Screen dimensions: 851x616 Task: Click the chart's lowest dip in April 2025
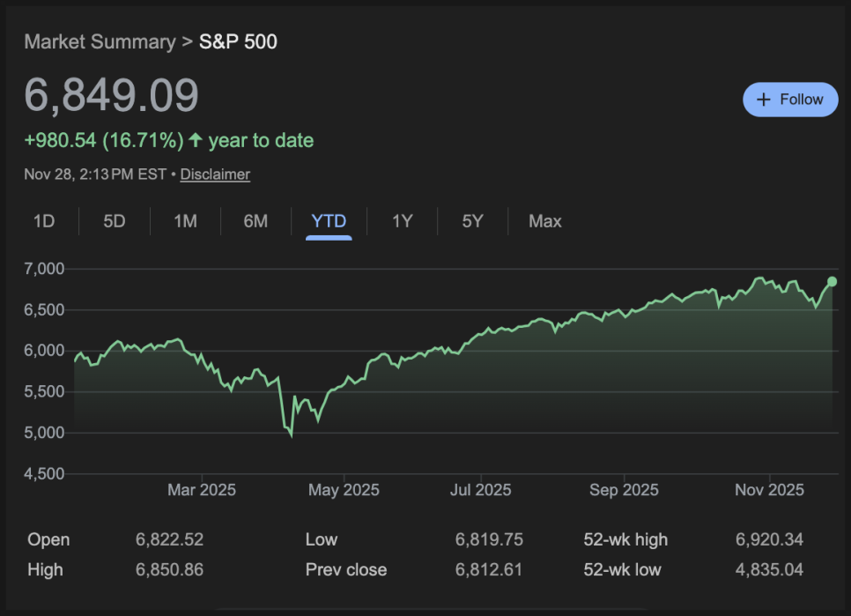point(292,435)
